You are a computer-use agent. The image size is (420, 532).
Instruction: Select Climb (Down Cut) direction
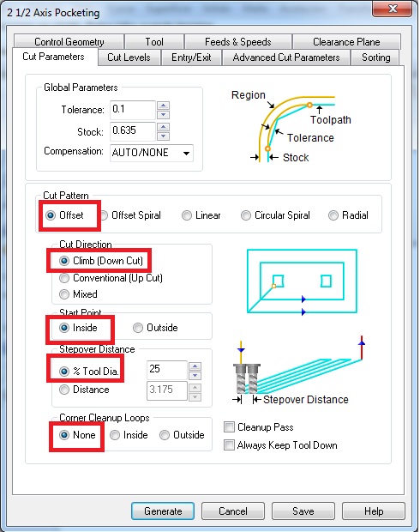coord(101,261)
